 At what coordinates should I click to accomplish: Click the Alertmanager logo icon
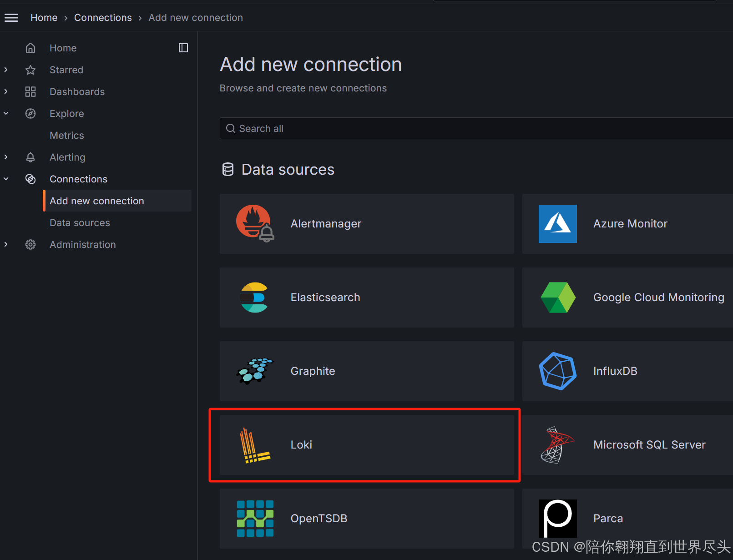coord(255,223)
